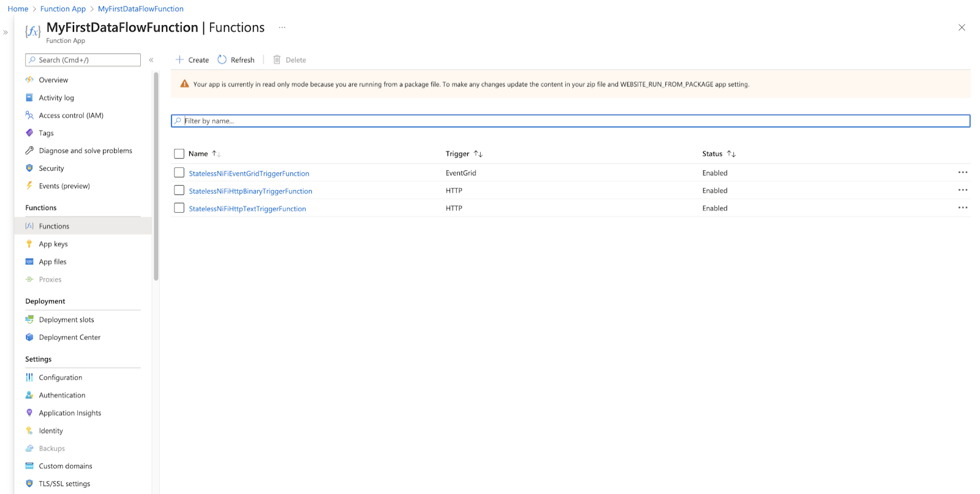Viewport: 980px width, 494px height.
Task: Open the Tags icon in sidebar
Action: (29, 132)
